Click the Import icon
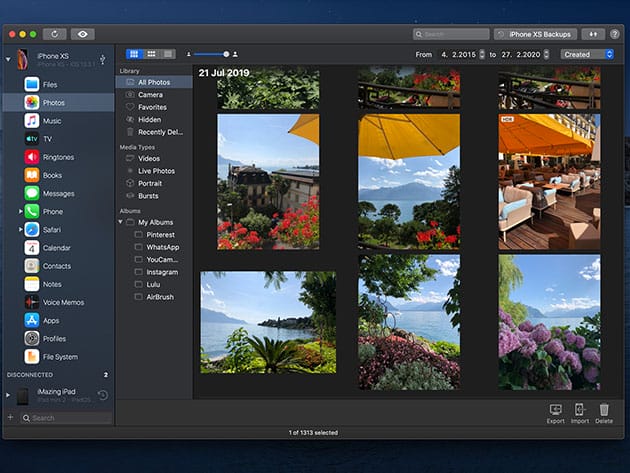Screen dimensions: 630x473 (580, 410)
